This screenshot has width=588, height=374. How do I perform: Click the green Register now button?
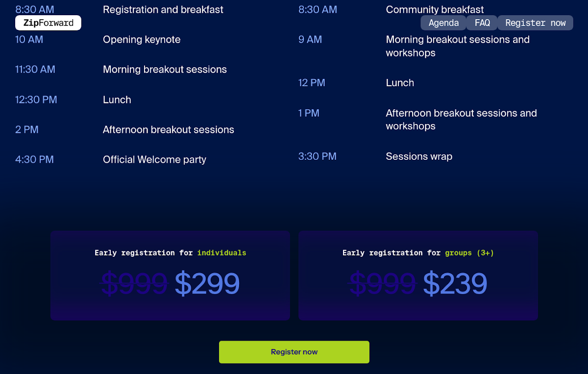pos(294,352)
